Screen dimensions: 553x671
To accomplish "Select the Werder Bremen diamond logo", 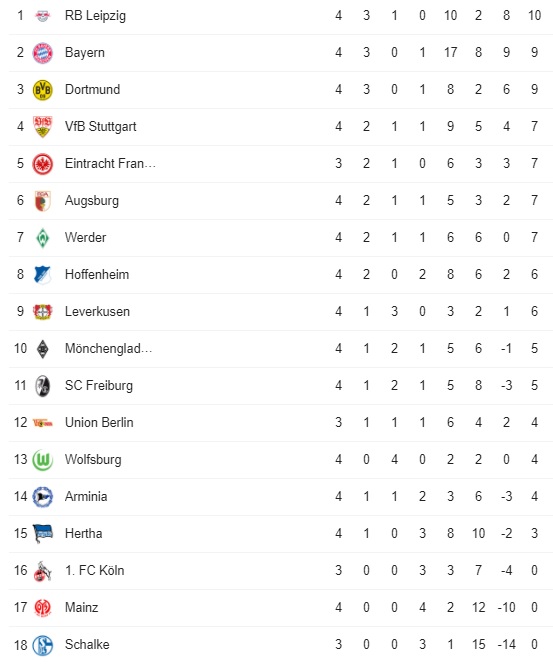I will coord(42,238).
